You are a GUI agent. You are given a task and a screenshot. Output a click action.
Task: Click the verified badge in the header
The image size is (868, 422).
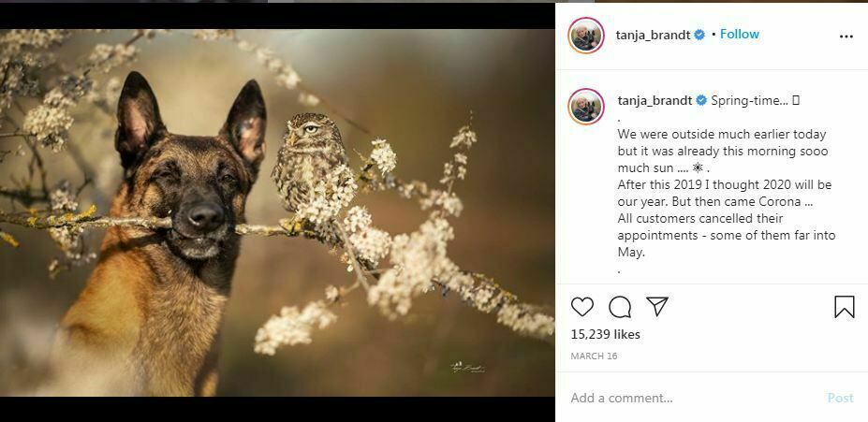pos(699,35)
